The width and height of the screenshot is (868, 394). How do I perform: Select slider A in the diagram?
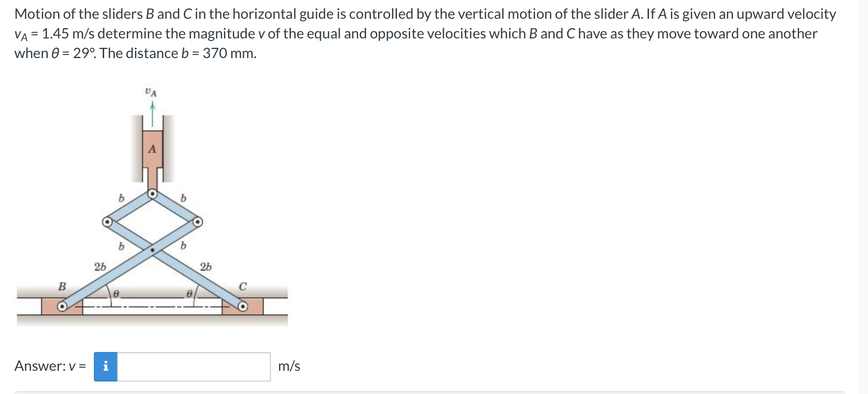click(x=153, y=150)
